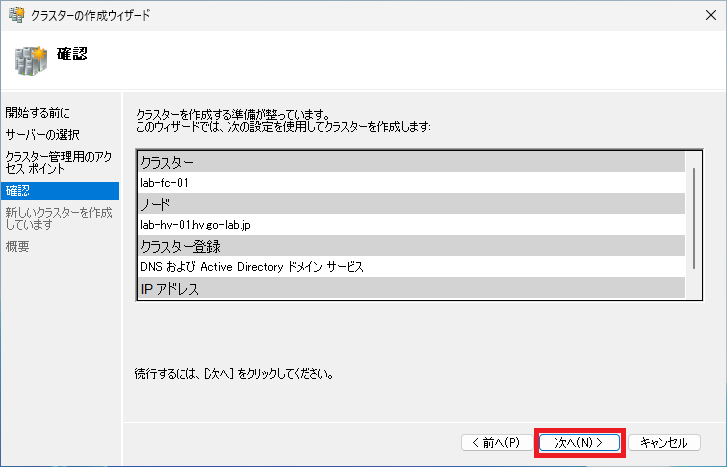
Task: Select the node lab-hv-01.hv.go-lab.jp
Action: point(195,225)
